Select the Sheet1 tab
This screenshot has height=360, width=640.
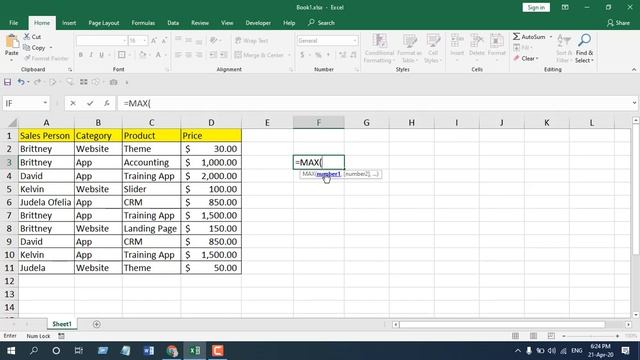[x=62, y=324]
